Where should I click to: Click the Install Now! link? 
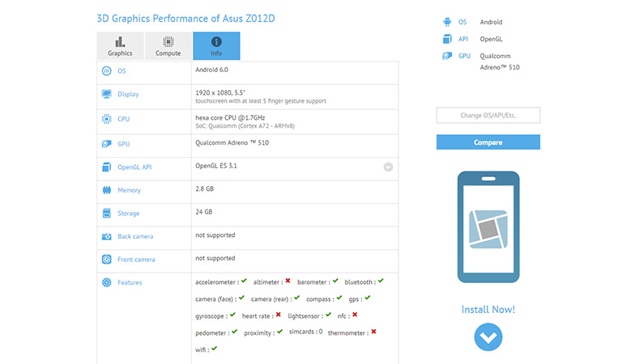pyautogui.click(x=488, y=310)
